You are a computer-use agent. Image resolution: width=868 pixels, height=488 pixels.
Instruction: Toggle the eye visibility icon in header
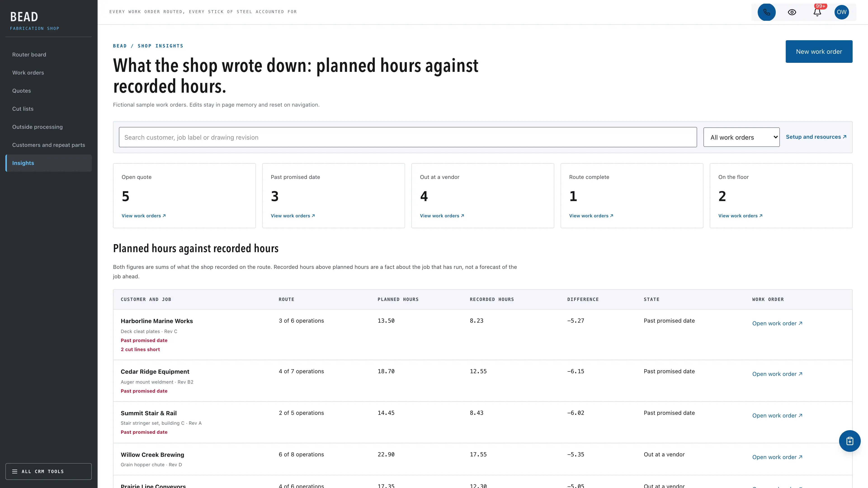(x=792, y=12)
